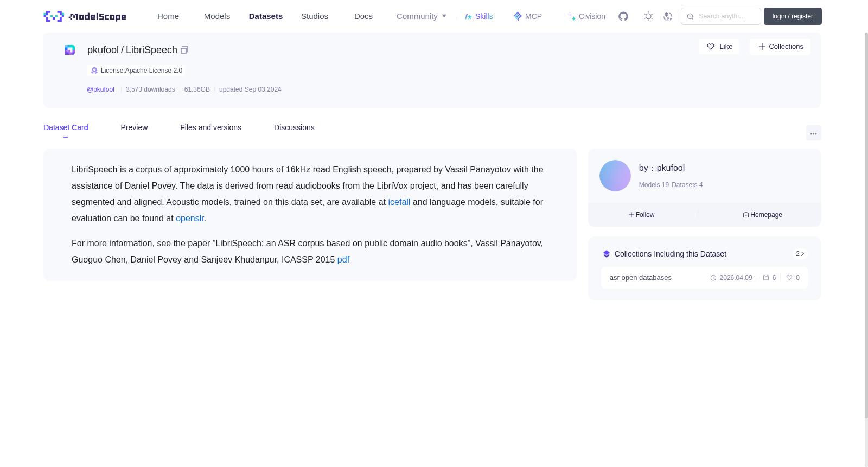Open the Civision navigation link
868x467 pixels.
pos(586,16)
